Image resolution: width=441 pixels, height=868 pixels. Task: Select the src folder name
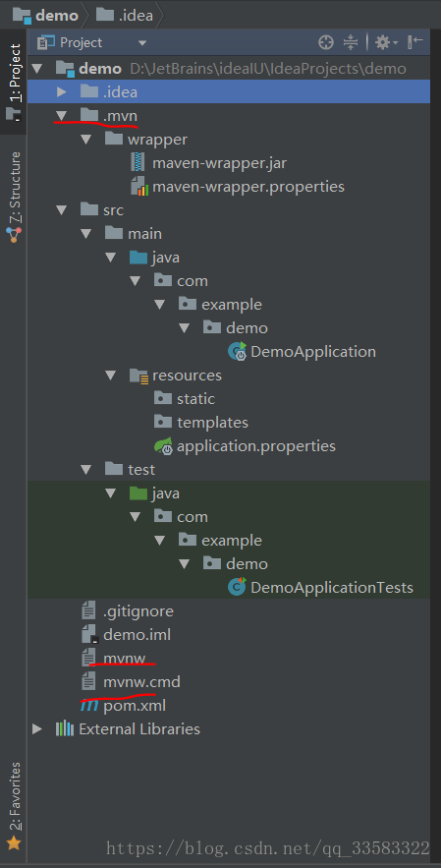(x=113, y=210)
